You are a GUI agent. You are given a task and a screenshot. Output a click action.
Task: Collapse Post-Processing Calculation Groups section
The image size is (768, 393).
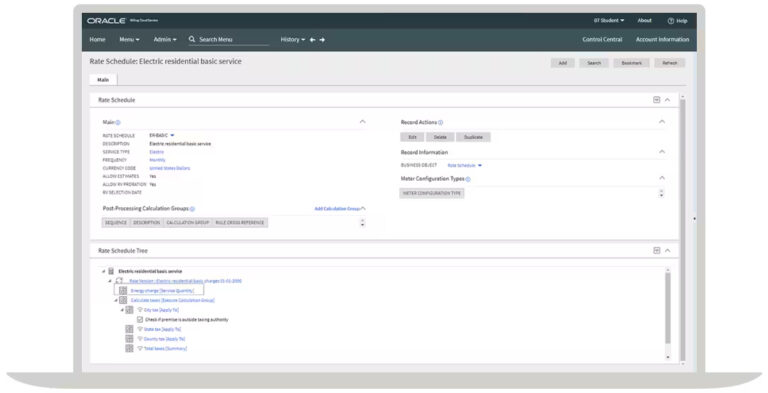(363, 209)
